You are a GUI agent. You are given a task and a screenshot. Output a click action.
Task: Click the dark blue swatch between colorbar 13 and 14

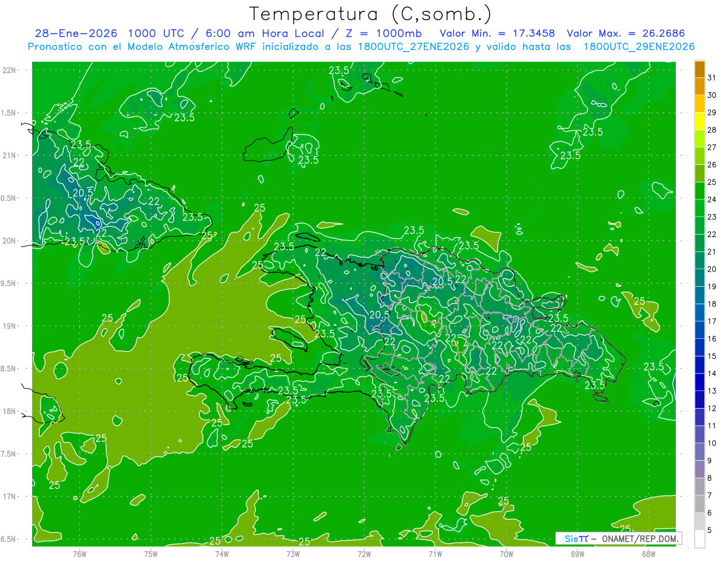(699, 383)
